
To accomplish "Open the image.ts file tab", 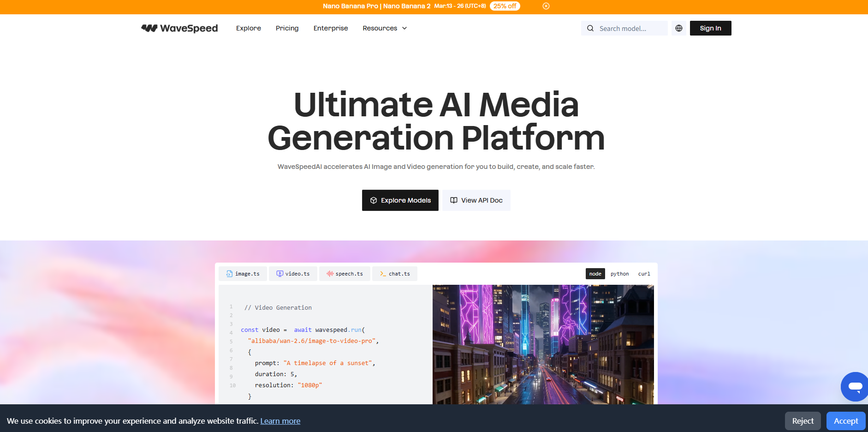I will point(243,274).
